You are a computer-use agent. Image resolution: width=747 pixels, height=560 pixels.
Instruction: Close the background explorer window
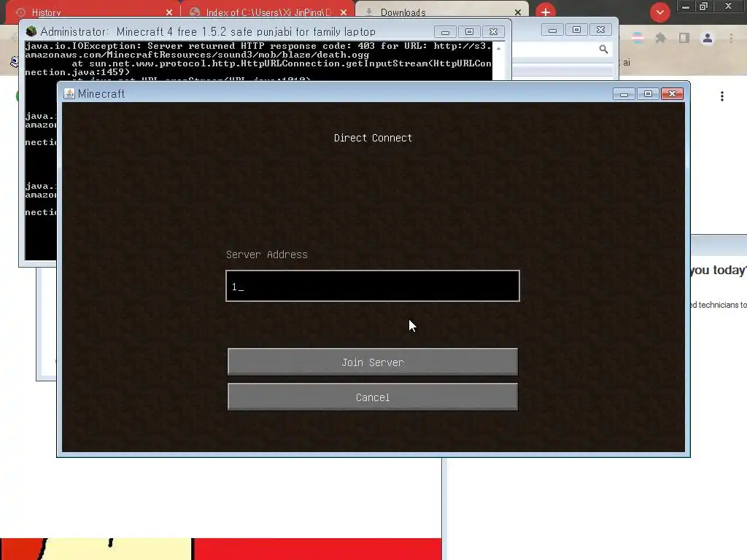click(x=601, y=30)
